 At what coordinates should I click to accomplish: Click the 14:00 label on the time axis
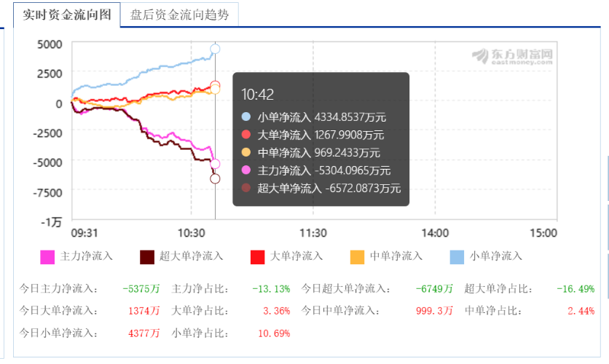435,233
